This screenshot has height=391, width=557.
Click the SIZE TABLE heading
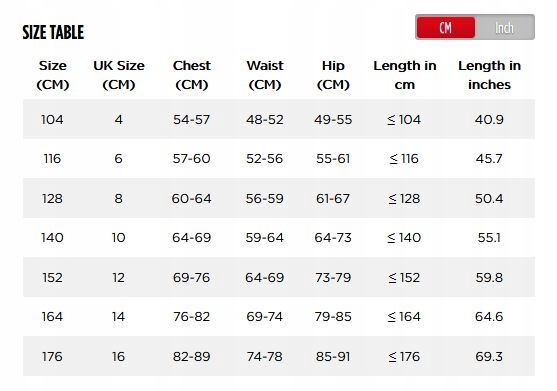click(53, 32)
